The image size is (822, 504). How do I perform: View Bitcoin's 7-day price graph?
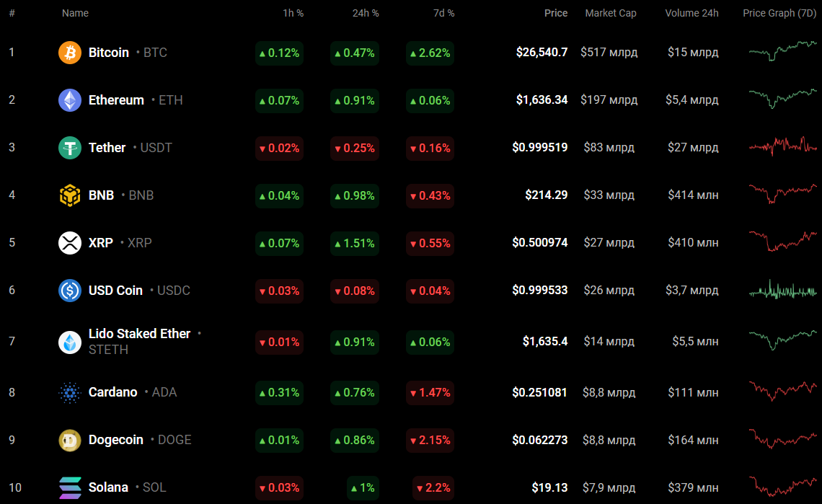[x=782, y=52]
